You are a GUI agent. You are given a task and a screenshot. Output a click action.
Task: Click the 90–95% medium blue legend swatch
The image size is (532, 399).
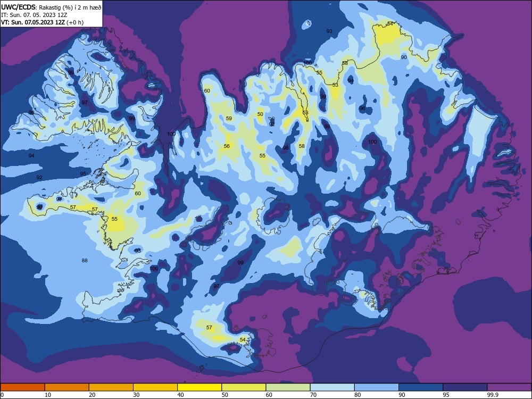point(421,387)
